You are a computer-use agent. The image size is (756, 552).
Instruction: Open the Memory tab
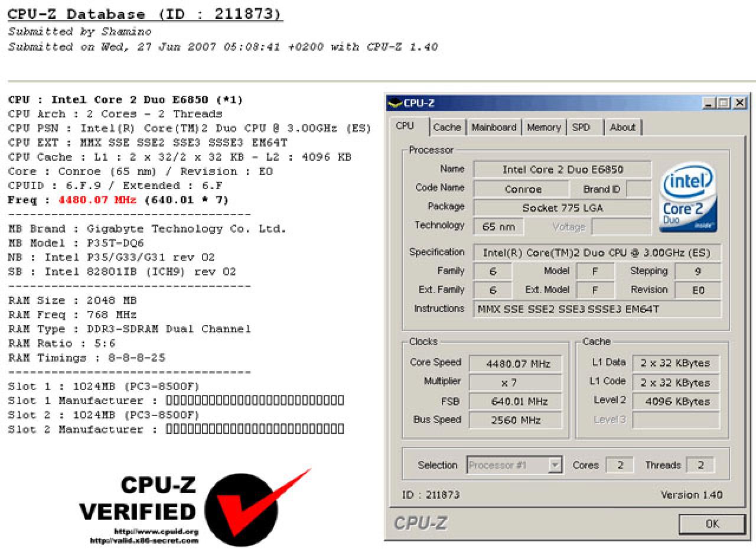point(544,127)
